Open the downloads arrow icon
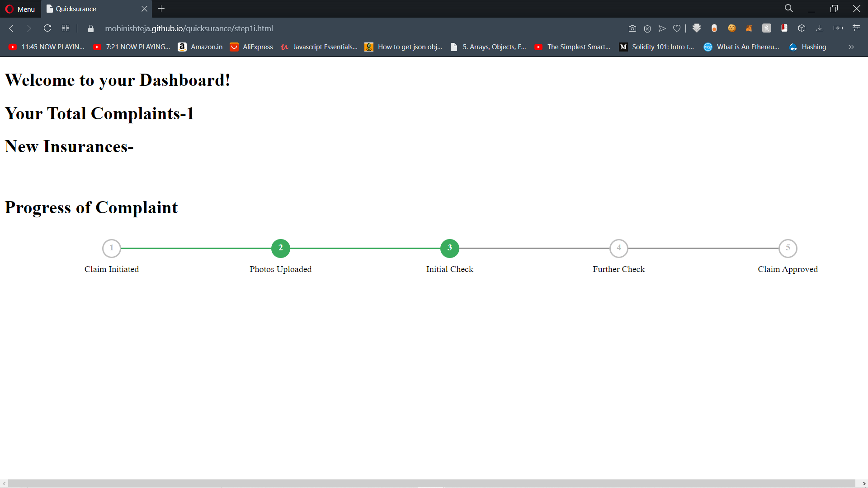The image size is (868, 488). (x=820, y=28)
